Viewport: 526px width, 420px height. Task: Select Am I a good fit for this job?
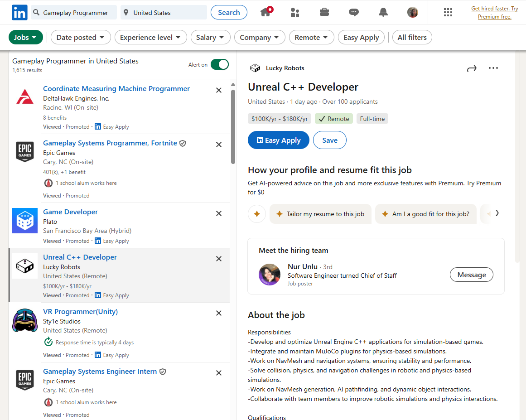pos(426,214)
